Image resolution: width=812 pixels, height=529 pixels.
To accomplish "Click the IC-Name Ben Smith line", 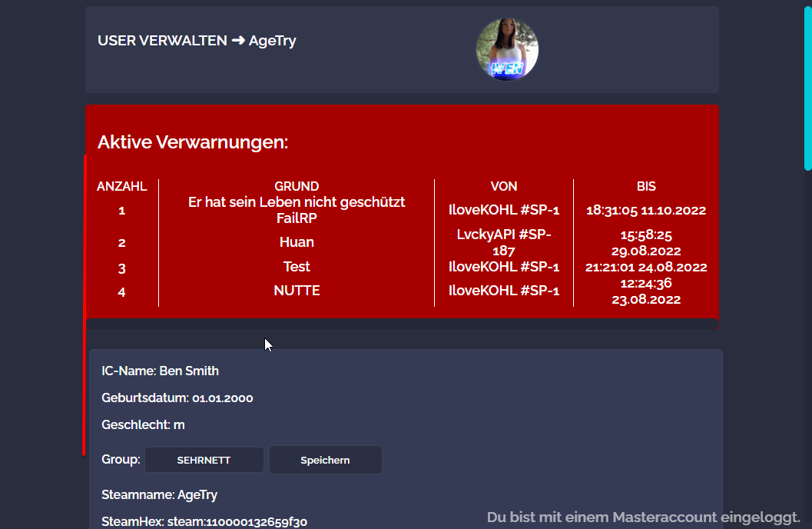I will (x=161, y=371).
